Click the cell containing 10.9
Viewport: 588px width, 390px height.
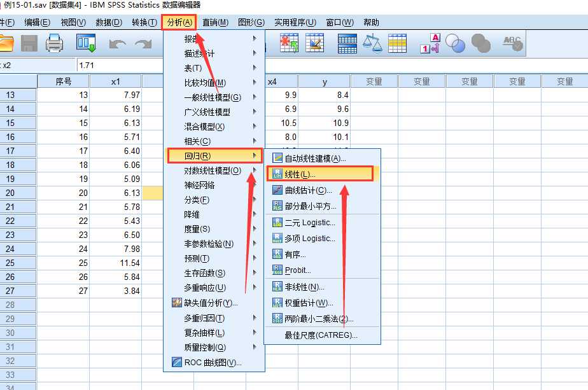325,123
